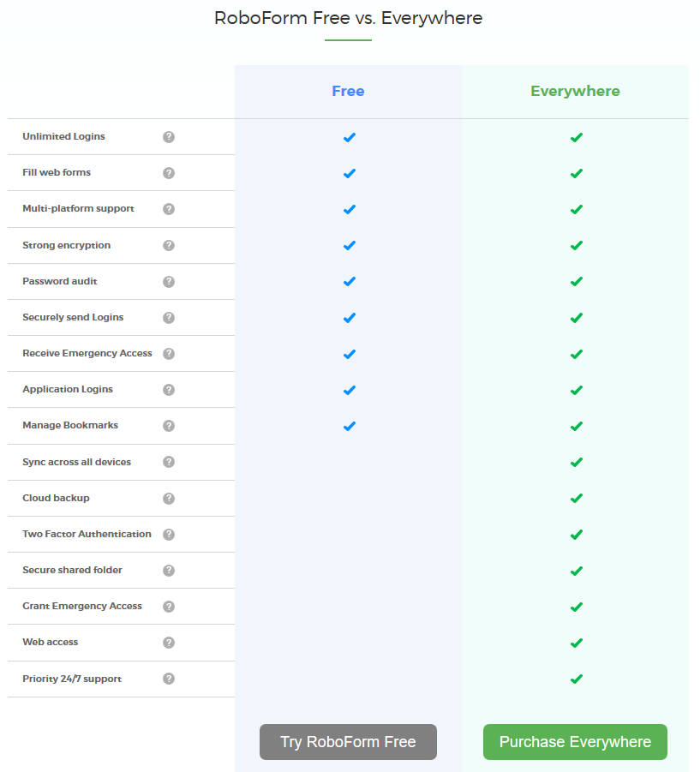
Task: Click the question mark next to Multi-platform support
Action: click(x=169, y=209)
